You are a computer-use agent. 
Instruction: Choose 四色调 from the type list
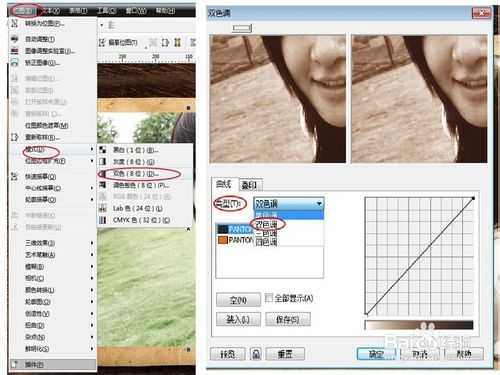pos(266,242)
